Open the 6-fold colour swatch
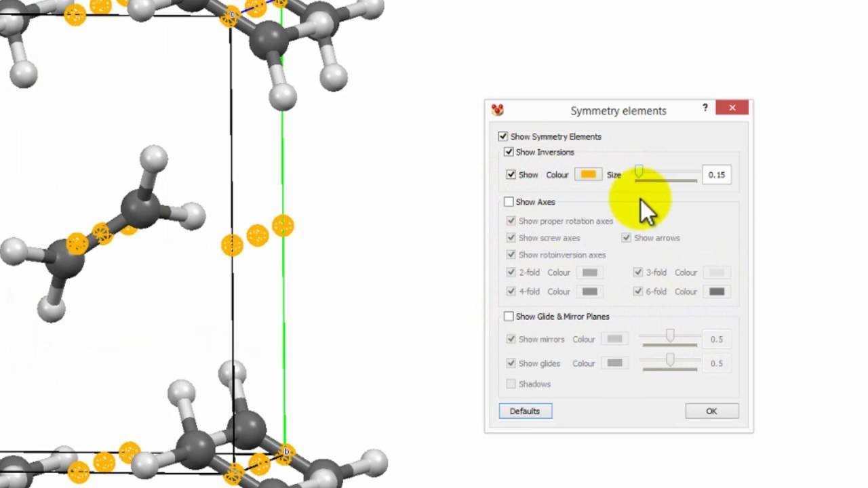The height and width of the screenshot is (488, 868). pos(717,291)
